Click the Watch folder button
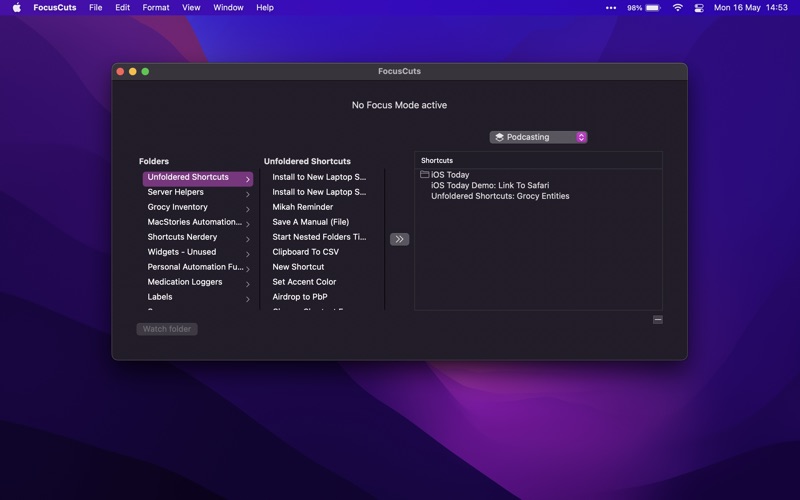The image size is (800, 500). click(x=167, y=329)
